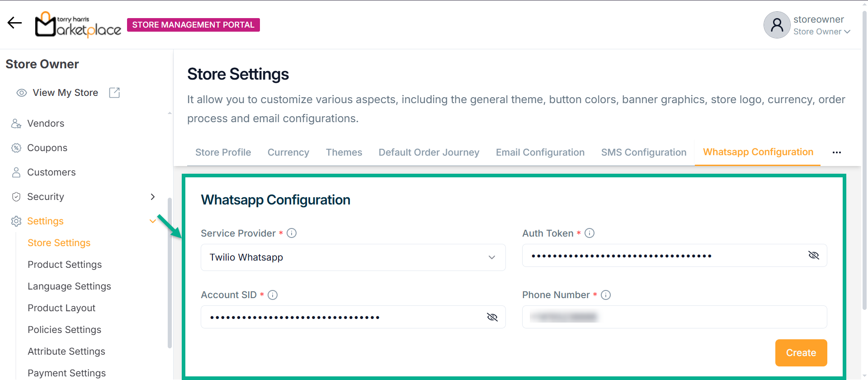Click the Torry Harris Marketplace logo

[78, 25]
